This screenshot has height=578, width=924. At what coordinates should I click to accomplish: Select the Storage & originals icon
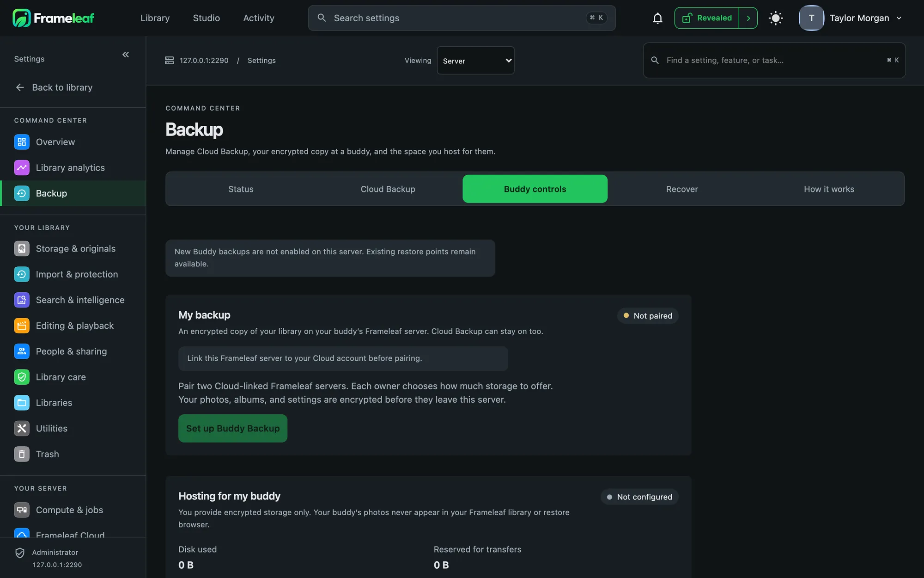coord(22,249)
